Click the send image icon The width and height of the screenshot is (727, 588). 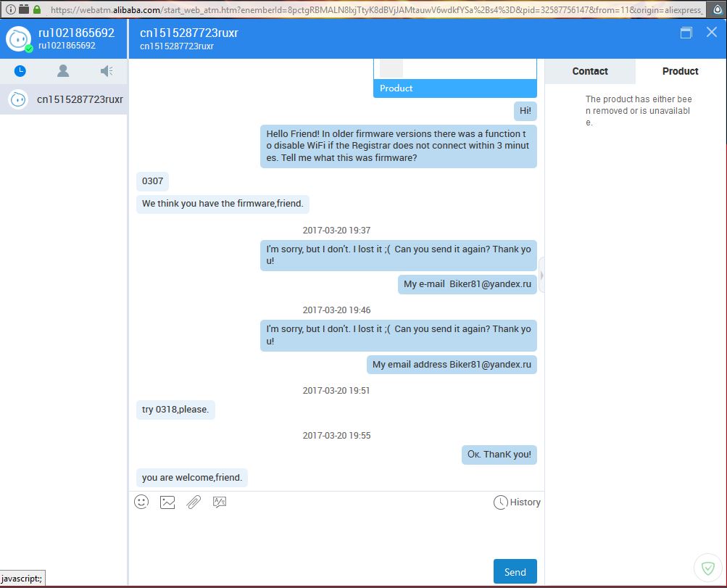[167, 502]
